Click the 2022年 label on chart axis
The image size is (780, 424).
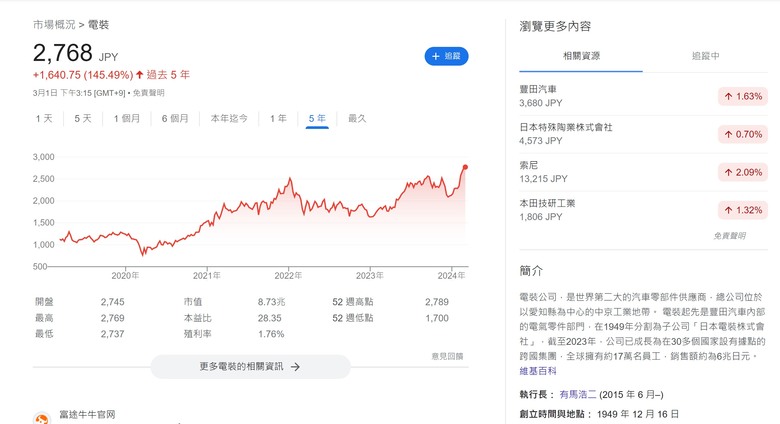point(288,276)
